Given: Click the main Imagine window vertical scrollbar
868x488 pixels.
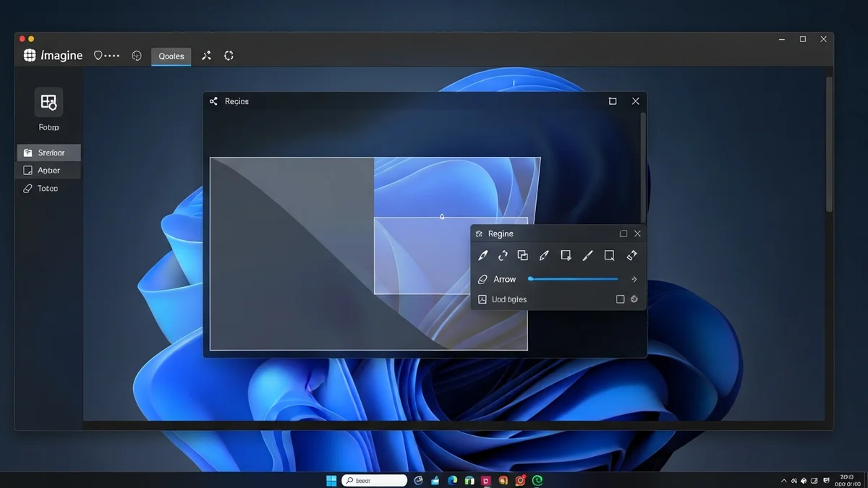Looking at the screenshot, I should [x=829, y=145].
